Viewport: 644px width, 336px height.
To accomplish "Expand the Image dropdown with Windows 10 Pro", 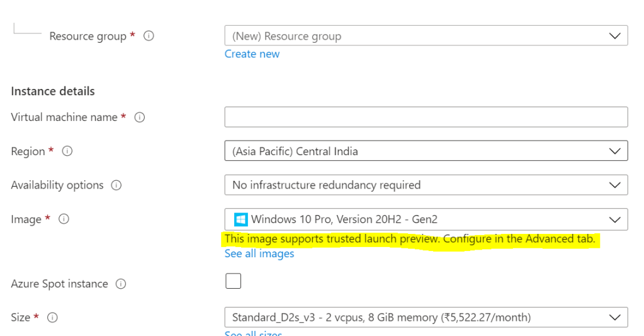I will tap(426, 219).
